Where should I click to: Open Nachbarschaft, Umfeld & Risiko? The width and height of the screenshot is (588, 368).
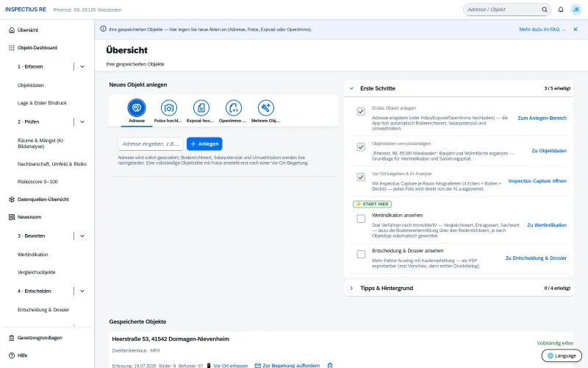[51, 164]
